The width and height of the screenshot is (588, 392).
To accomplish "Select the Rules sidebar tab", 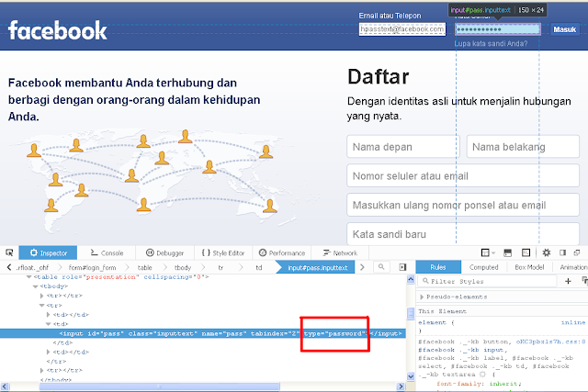I will click(438, 267).
